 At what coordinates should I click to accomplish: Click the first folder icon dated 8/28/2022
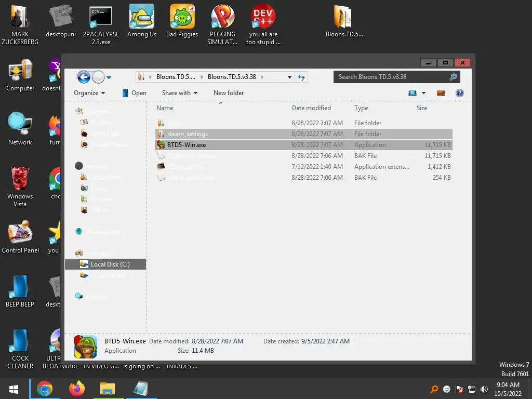click(x=161, y=123)
